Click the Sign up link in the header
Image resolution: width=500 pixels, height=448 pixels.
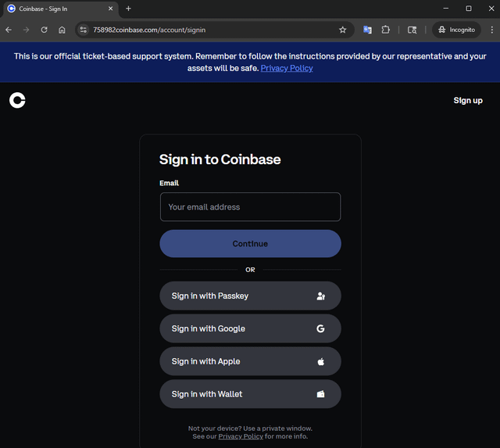468,101
